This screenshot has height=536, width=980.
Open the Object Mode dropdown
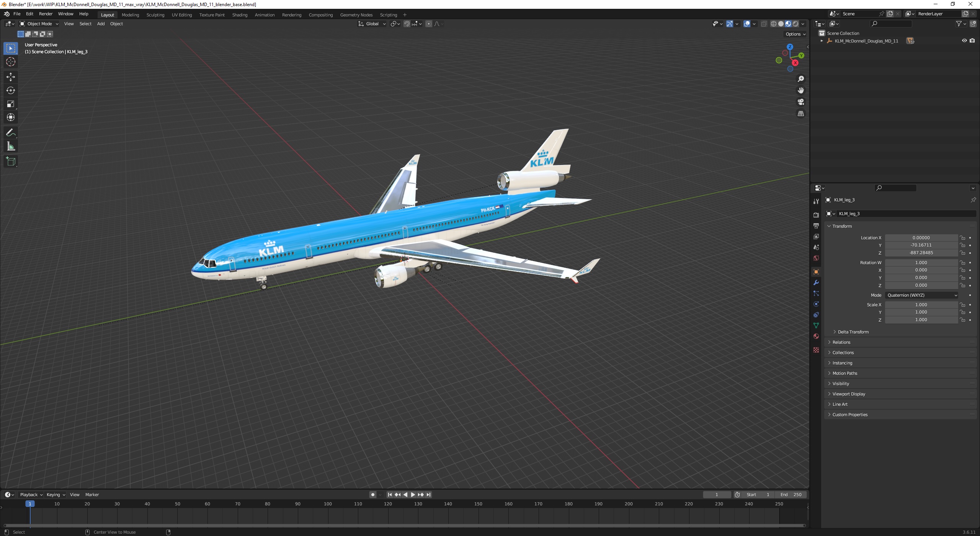39,24
